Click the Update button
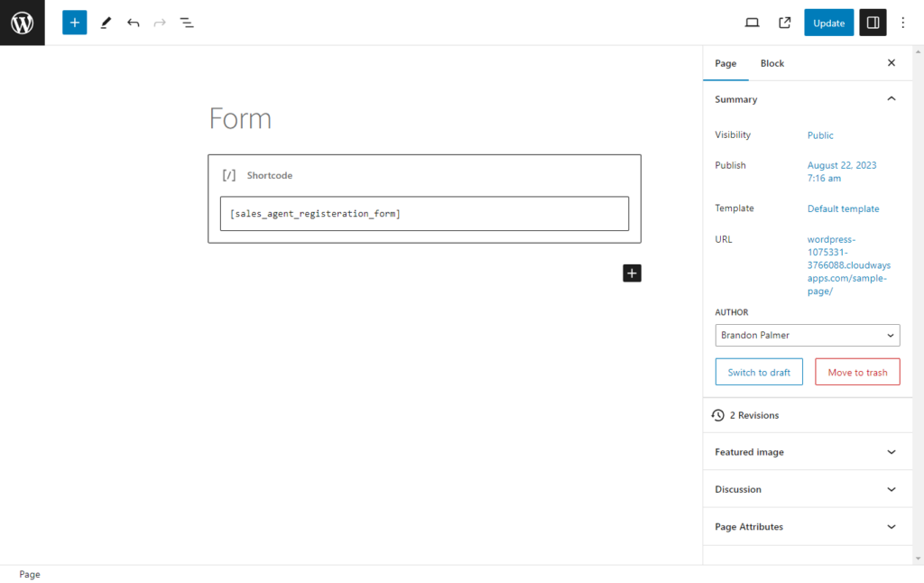The width and height of the screenshot is (924, 583). point(828,23)
